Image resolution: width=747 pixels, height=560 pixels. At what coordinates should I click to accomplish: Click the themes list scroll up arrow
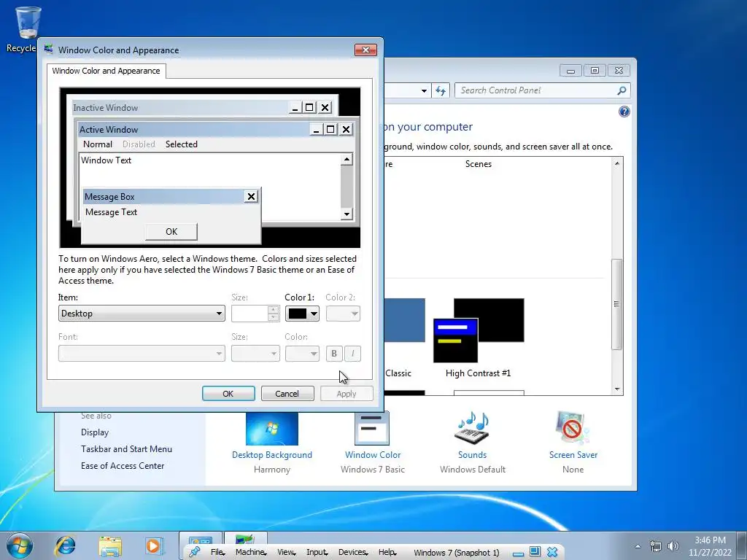click(617, 163)
